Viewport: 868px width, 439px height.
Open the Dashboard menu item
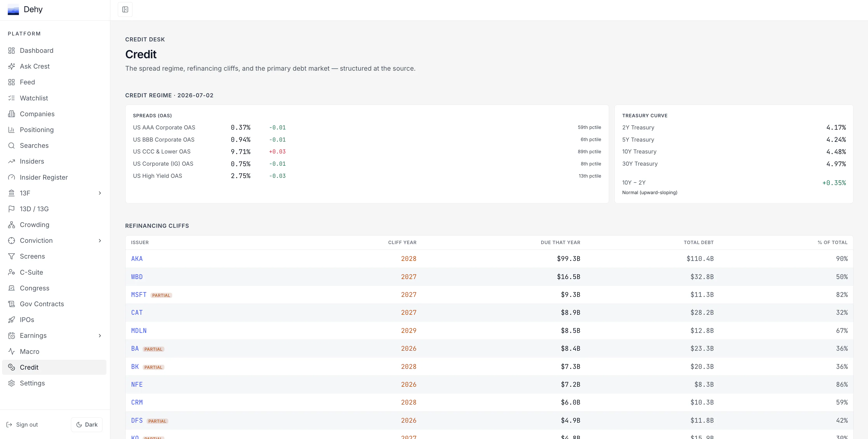pos(54,50)
